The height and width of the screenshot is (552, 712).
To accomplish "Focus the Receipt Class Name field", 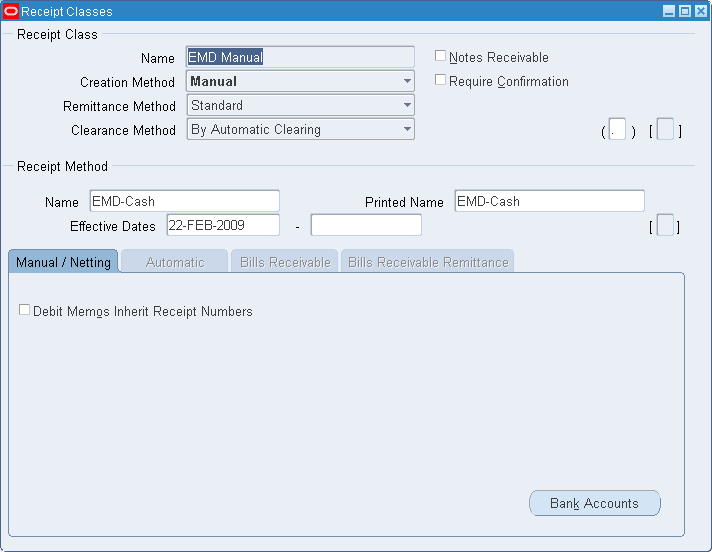I will tap(300, 57).
